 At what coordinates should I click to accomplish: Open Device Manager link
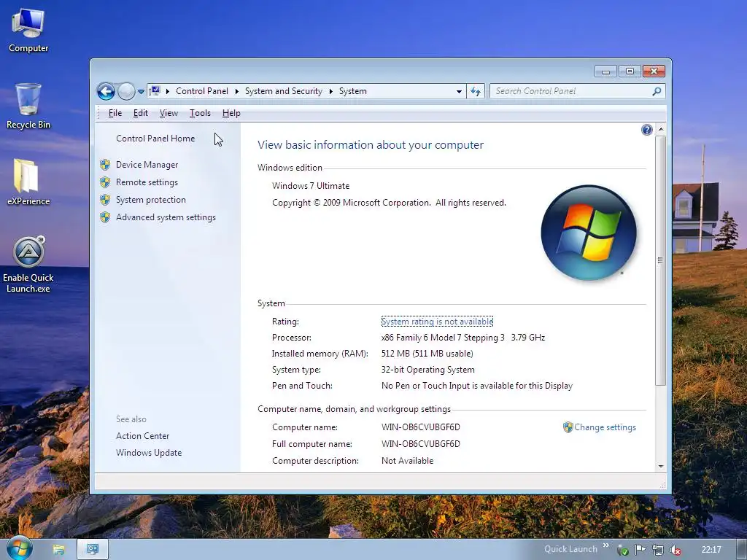[x=147, y=165]
